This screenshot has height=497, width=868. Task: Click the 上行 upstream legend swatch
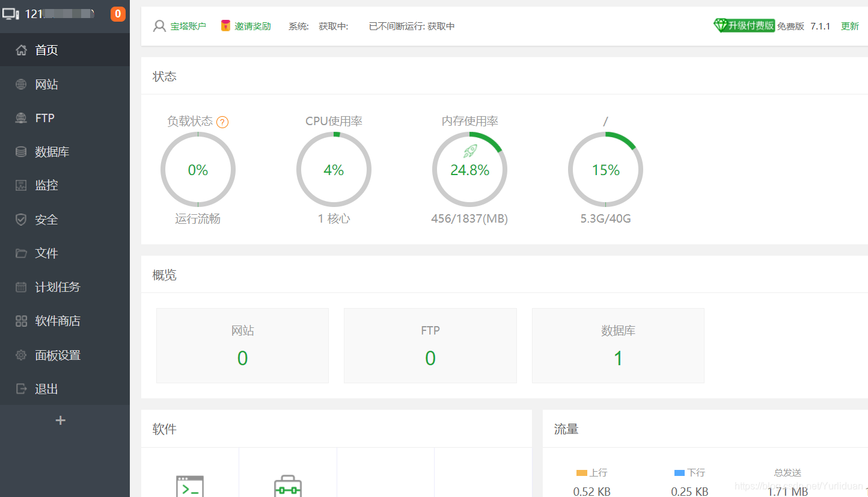[x=581, y=473]
